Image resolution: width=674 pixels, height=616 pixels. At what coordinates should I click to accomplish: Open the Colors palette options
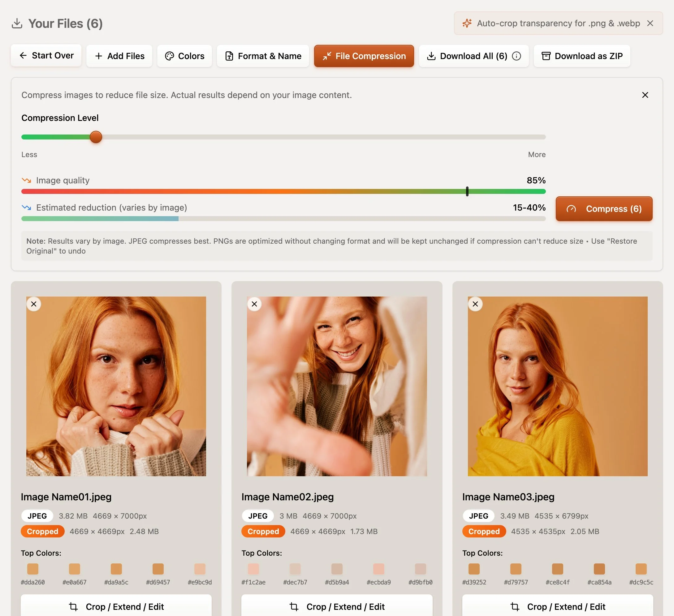tap(184, 56)
